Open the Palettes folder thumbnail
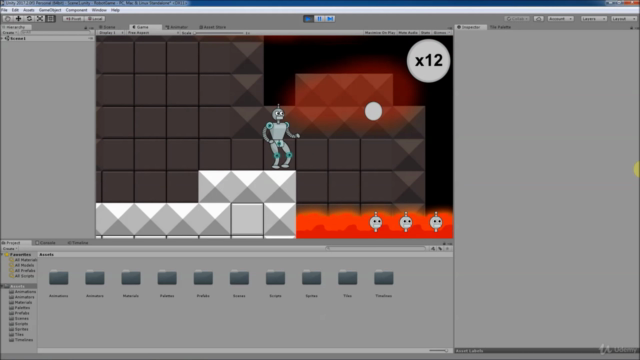 click(x=167, y=278)
